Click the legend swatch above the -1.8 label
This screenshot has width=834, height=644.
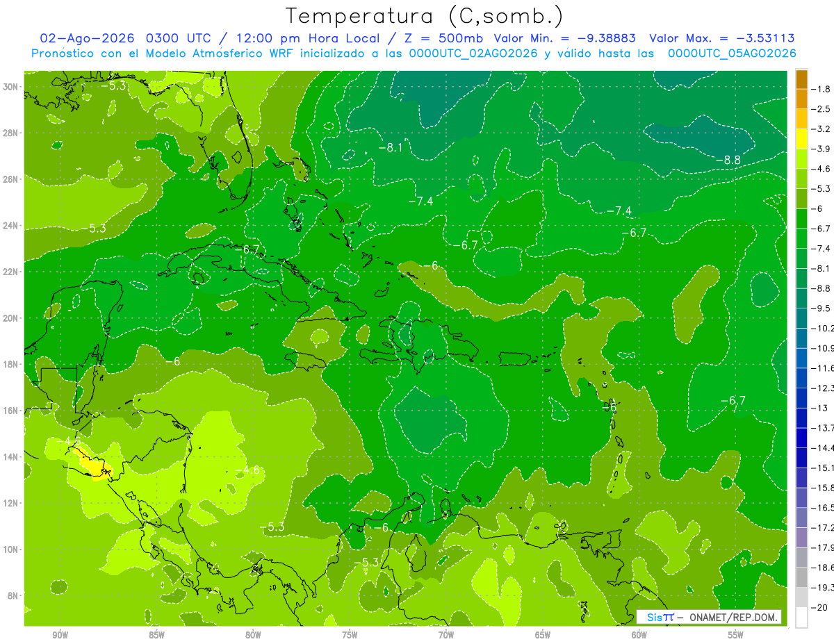[x=801, y=79]
